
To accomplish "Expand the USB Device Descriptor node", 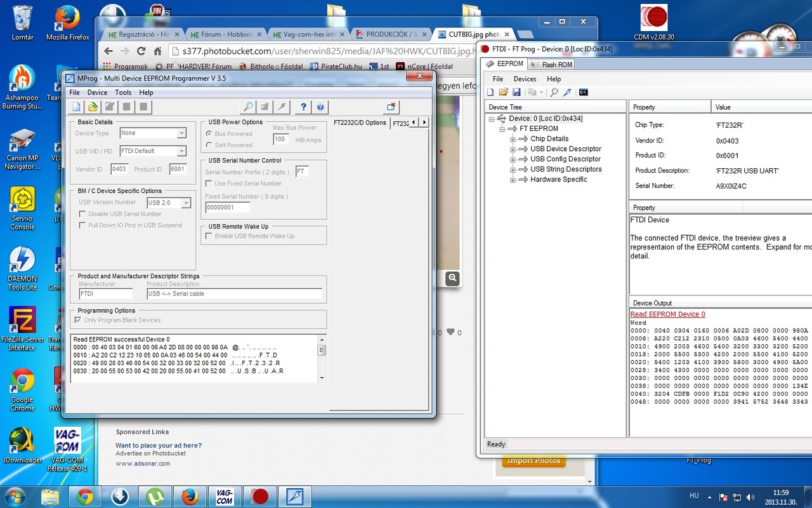I will click(x=513, y=149).
